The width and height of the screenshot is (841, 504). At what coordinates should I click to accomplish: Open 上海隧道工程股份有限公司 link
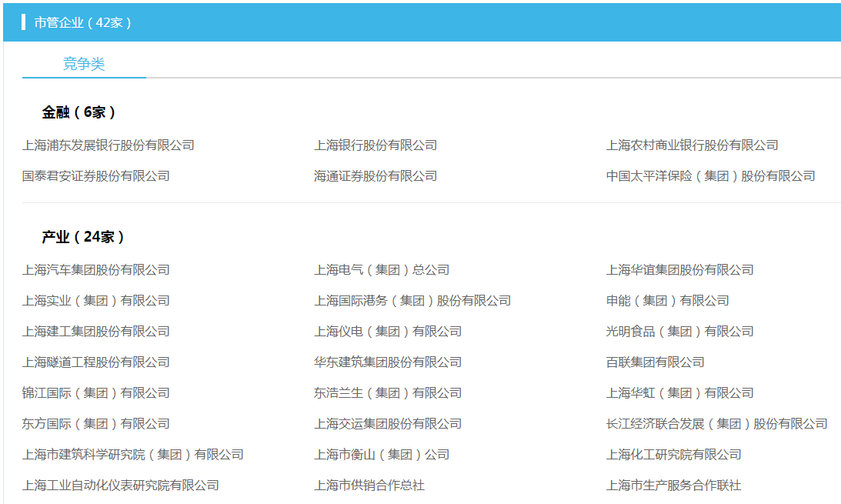tap(96, 362)
